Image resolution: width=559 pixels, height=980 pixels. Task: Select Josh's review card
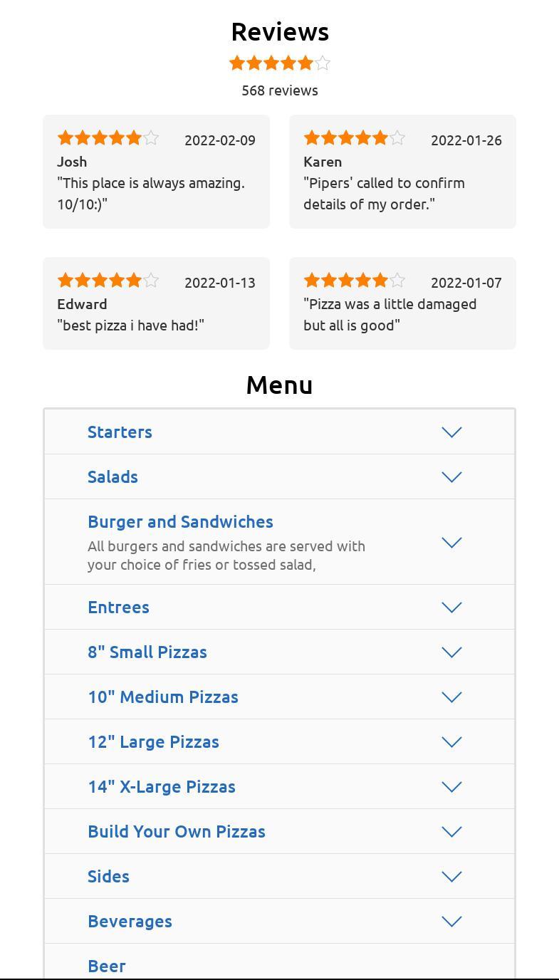coord(156,172)
